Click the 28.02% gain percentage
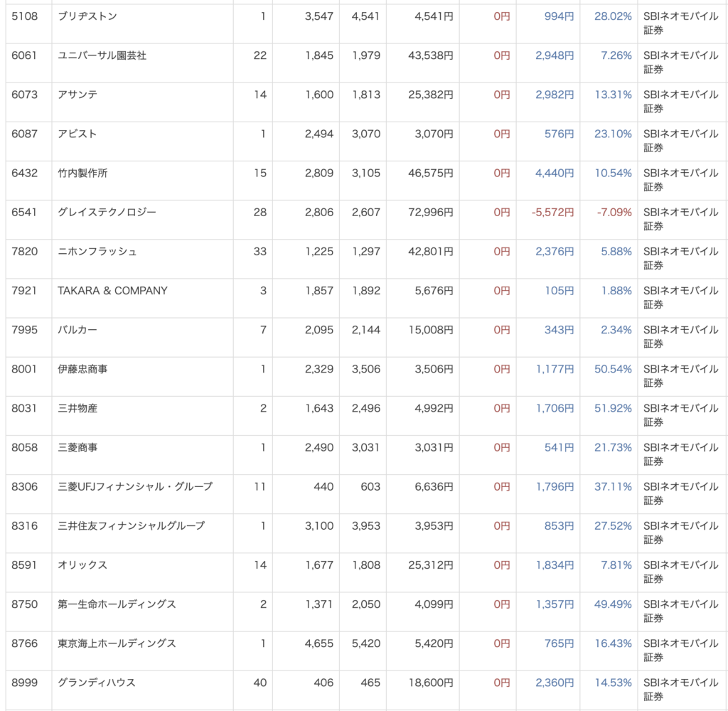 point(613,16)
